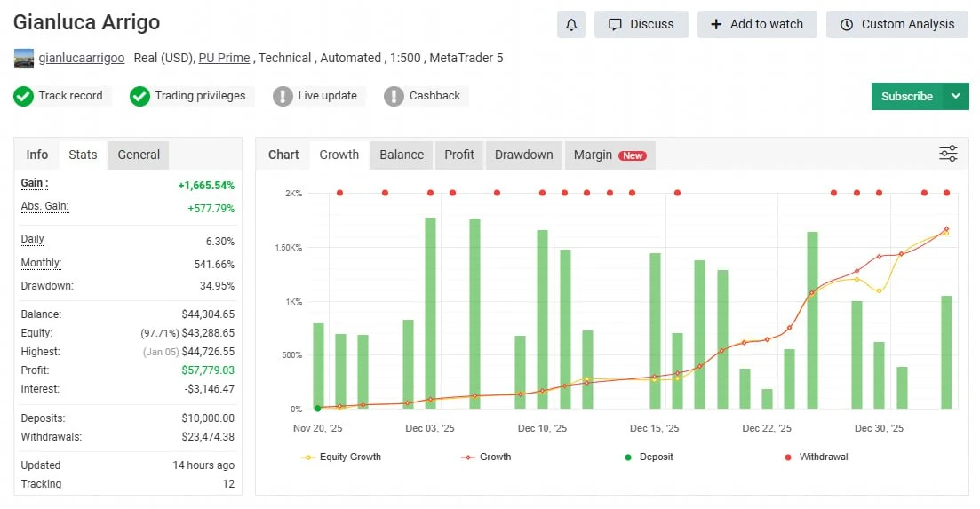This screenshot has height=509, width=980.
Task: Expand the Subscribe dropdown arrow
Action: coord(956,96)
